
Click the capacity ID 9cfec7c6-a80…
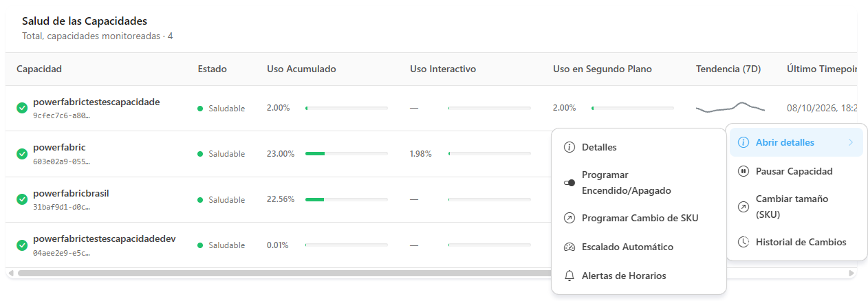point(61,115)
